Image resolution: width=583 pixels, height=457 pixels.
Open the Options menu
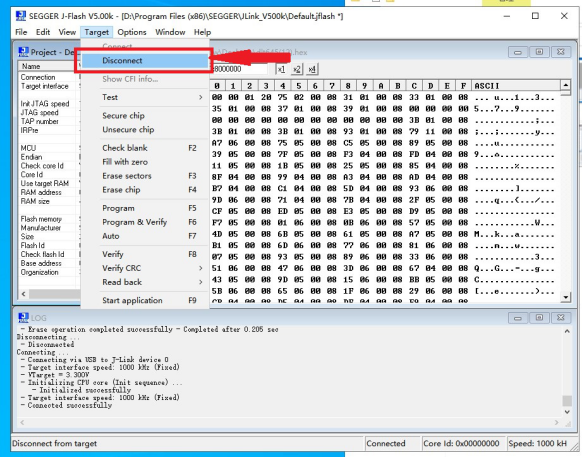132,32
